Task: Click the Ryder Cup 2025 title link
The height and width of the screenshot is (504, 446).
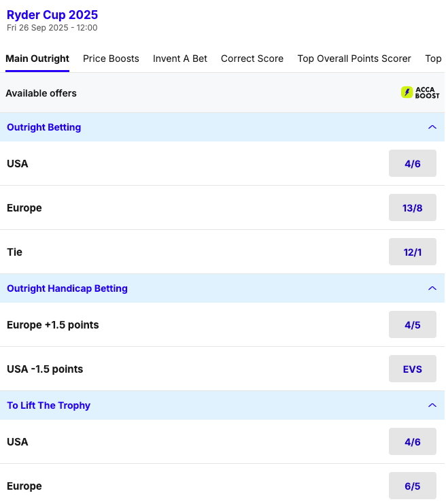Action: pyautogui.click(x=52, y=15)
